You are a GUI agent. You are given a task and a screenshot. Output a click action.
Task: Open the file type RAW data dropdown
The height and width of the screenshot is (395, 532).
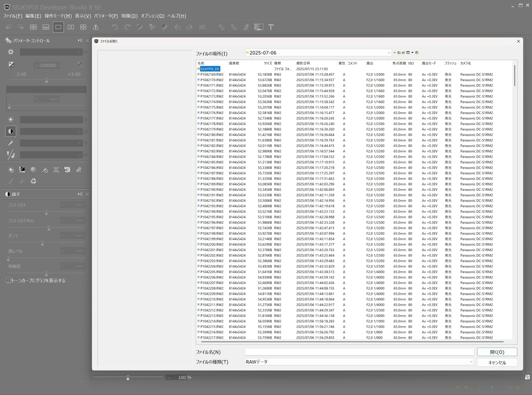point(360,362)
